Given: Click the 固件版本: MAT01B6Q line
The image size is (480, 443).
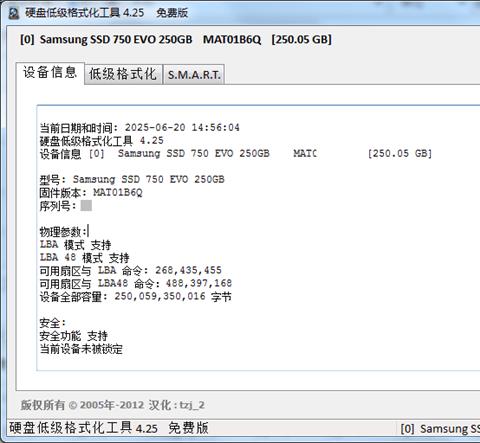Looking at the screenshot, I should (91, 193).
